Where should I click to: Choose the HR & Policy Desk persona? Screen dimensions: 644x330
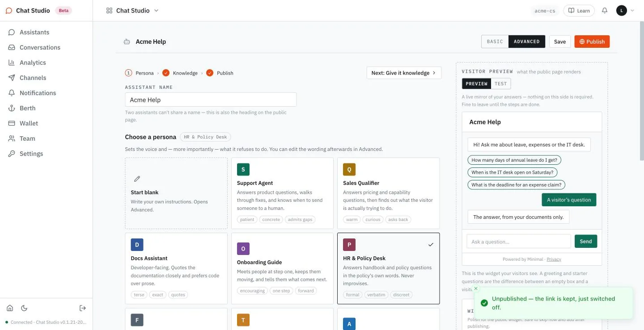coord(388,268)
